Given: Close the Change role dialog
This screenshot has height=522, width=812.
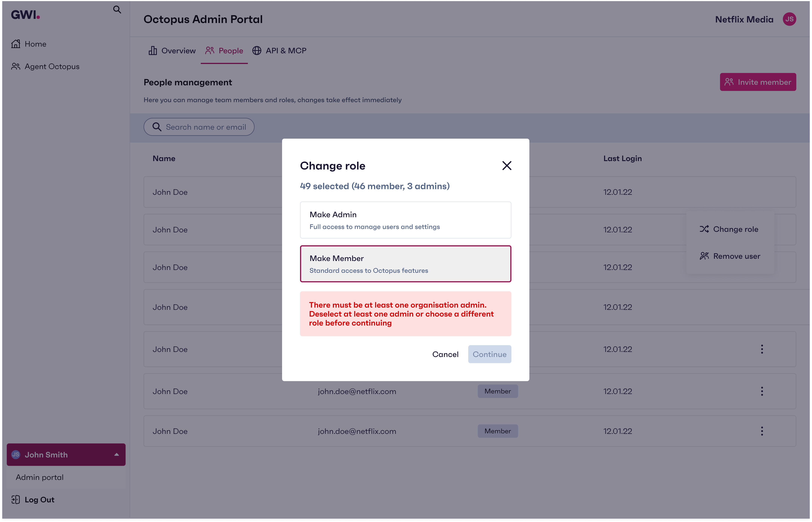Looking at the screenshot, I should click(x=507, y=166).
